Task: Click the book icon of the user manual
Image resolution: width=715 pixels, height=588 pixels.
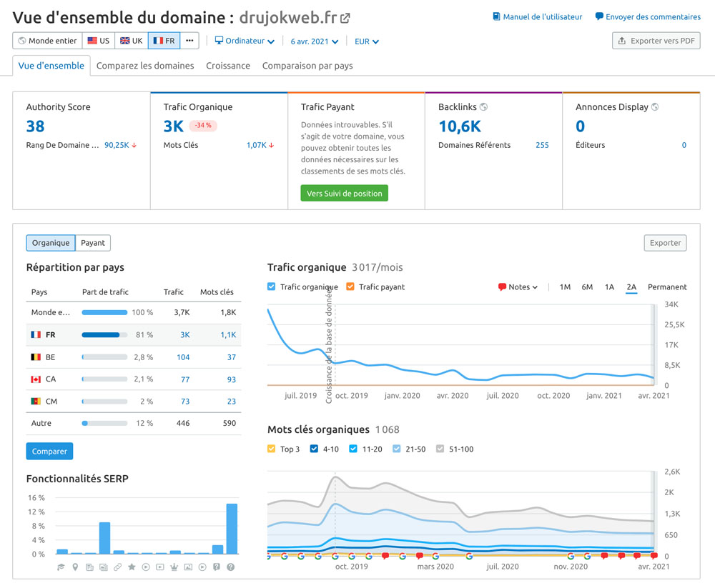Action: point(497,17)
